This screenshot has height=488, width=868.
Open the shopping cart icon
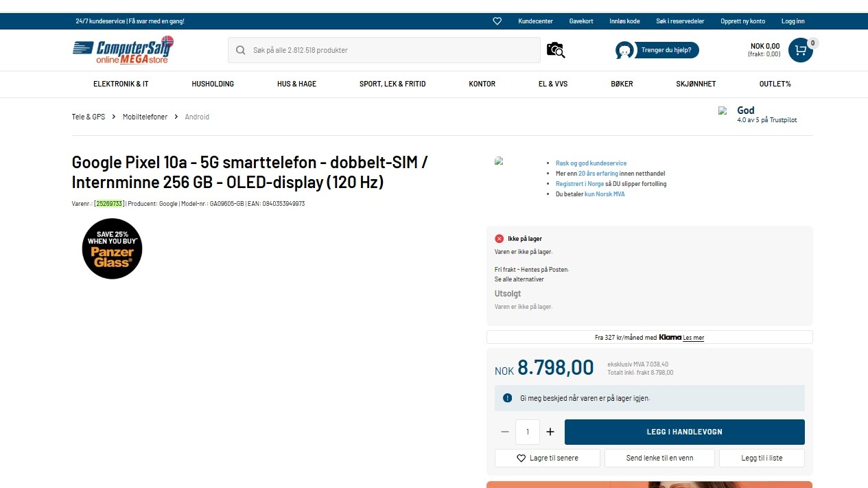(800, 50)
